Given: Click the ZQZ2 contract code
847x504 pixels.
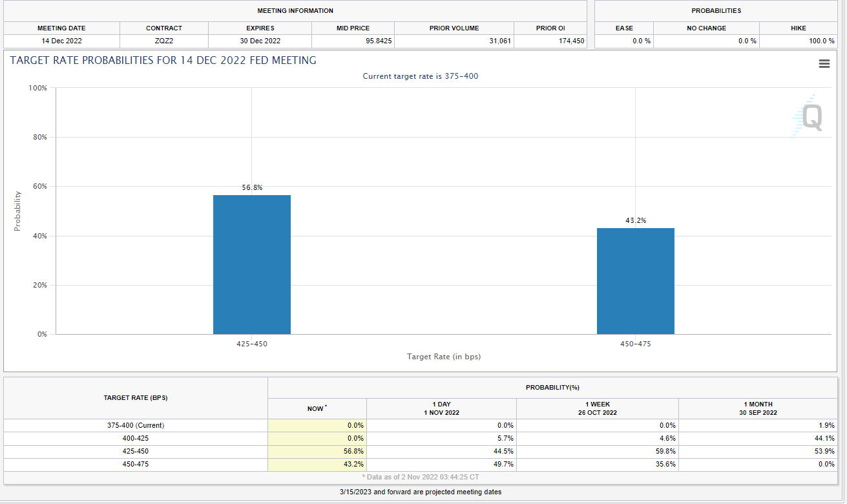Looking at the screenshot, I should point(163,40).
